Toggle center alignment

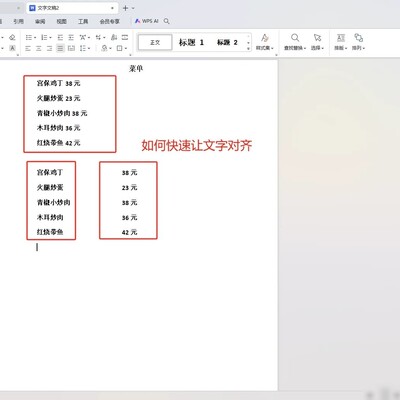pos(39,48)
